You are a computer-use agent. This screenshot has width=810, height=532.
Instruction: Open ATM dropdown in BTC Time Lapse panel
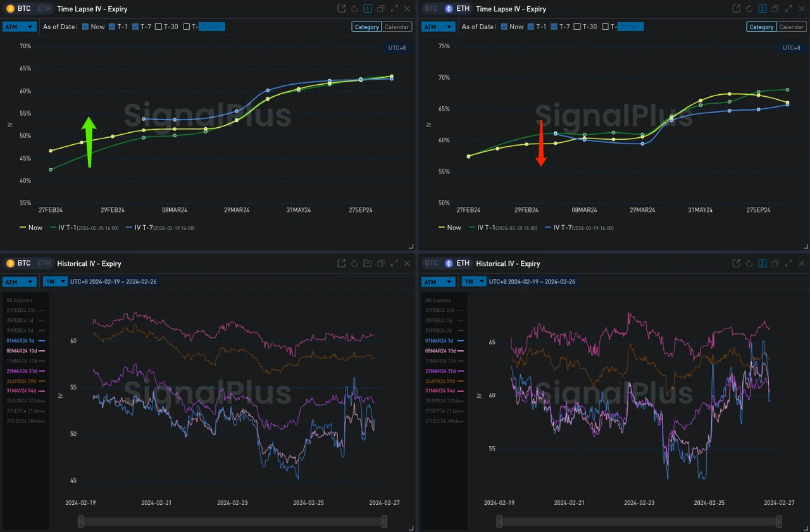click(19, 27)
